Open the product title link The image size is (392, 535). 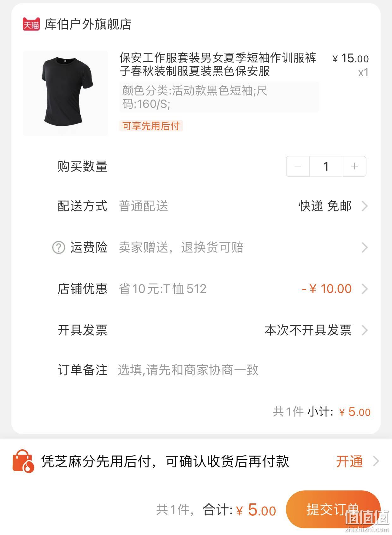218,64
